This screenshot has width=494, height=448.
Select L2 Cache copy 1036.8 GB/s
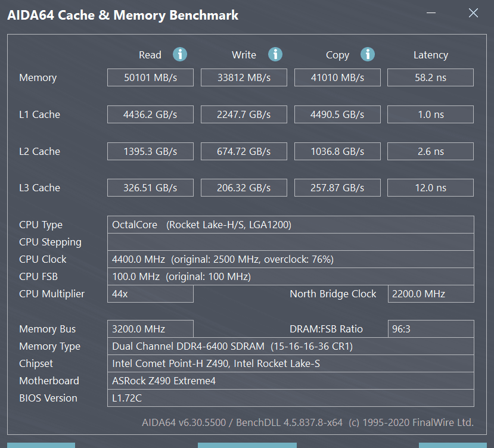pyautogui.click(x=337, y=151)
